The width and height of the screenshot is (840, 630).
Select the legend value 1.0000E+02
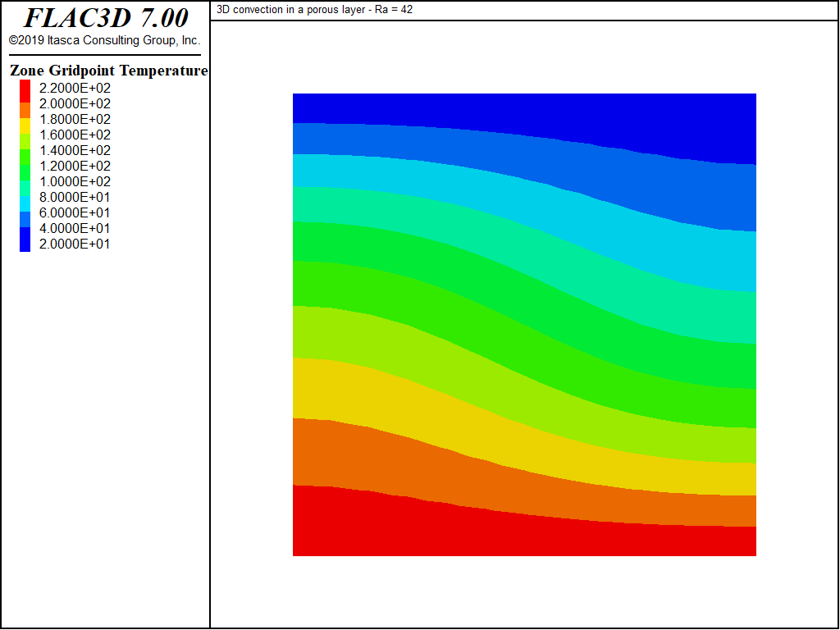75,181
